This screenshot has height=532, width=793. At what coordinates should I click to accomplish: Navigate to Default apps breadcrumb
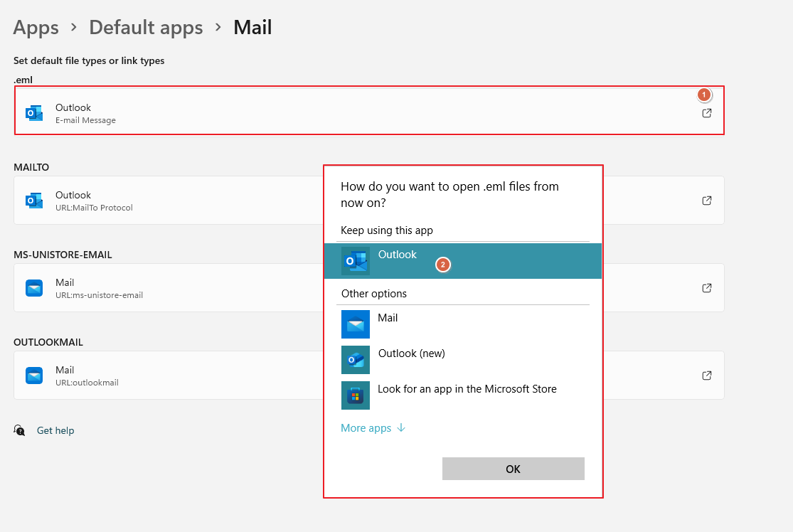[146, 27]
